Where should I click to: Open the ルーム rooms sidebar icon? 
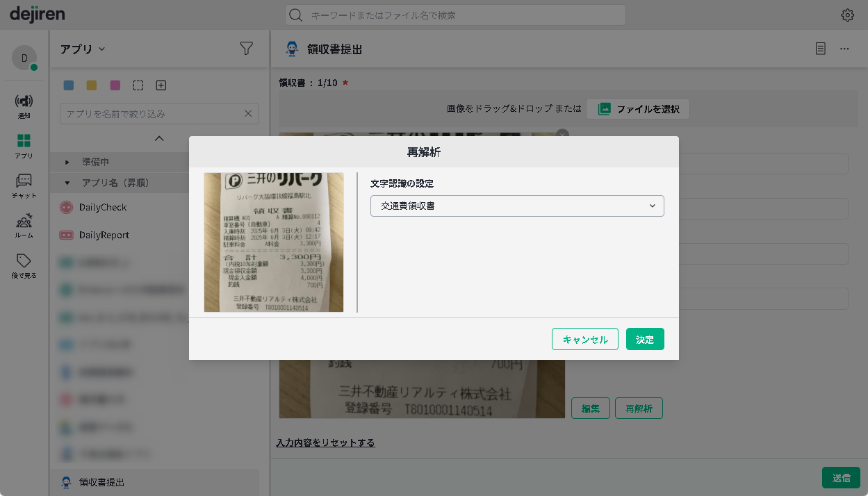24,225
